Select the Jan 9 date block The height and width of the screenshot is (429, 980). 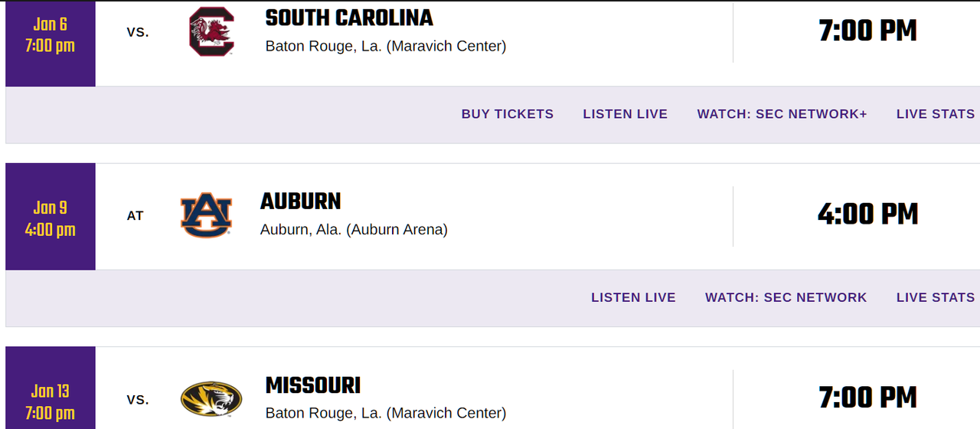pyautogui.click(x=50, y=218)
